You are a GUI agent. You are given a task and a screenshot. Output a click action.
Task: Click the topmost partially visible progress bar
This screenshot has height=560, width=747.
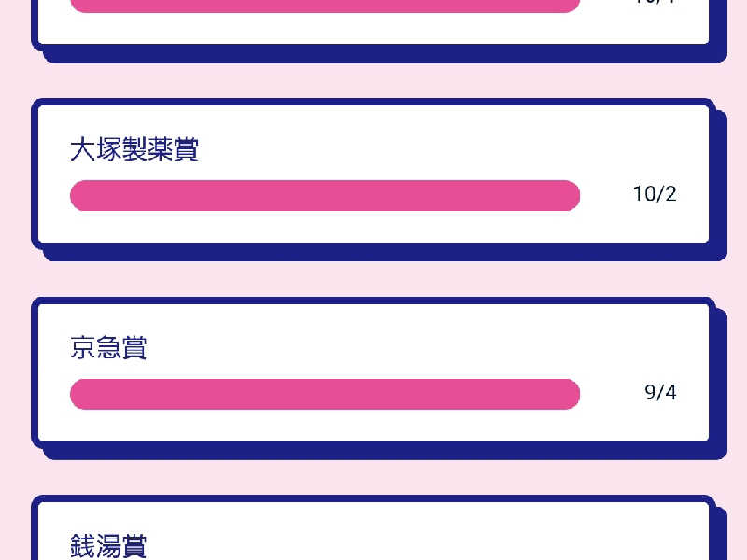tap(325, 5)
